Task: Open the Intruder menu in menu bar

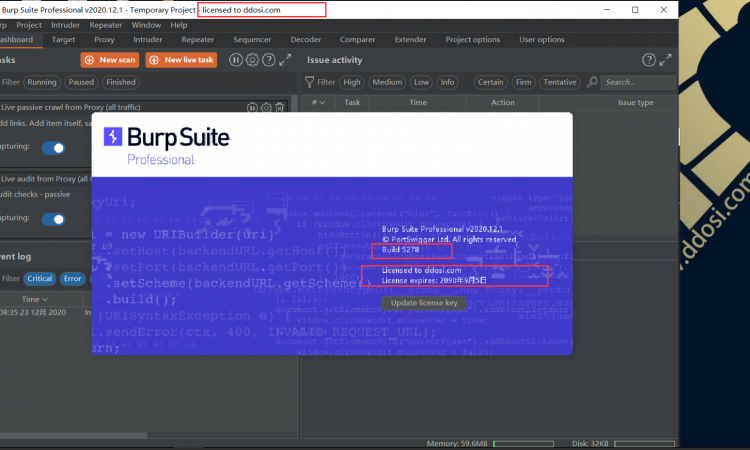Action: point(66,25)
